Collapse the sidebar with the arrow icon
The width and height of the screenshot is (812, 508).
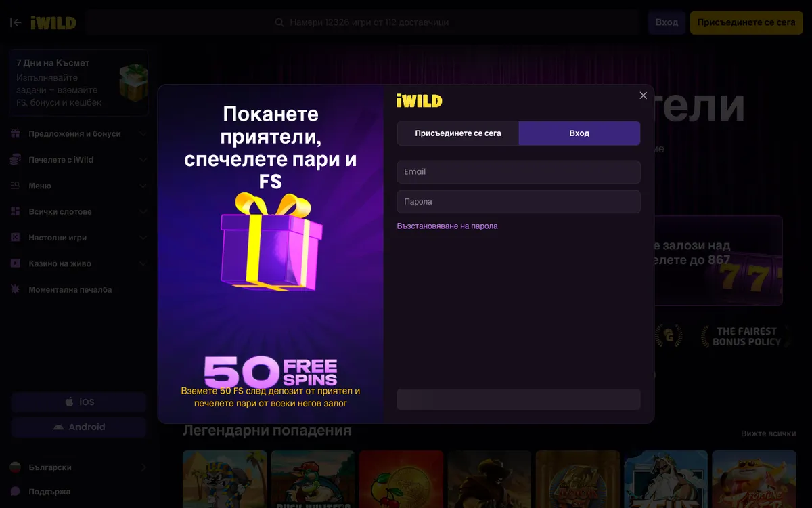16,22
